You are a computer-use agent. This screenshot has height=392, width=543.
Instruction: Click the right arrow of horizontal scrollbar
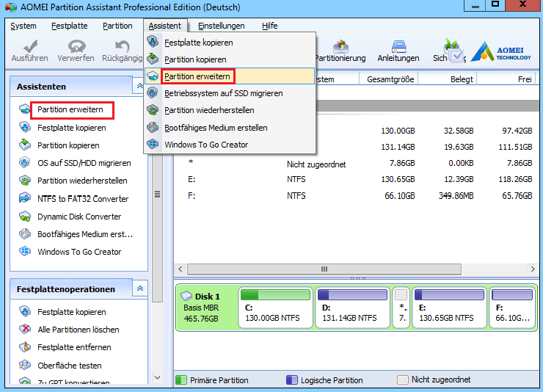tap(533, 269)
